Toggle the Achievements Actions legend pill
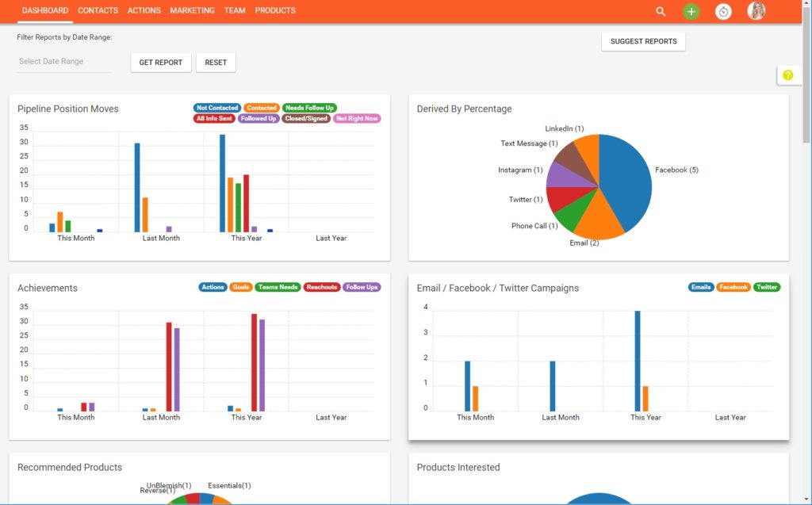Image resolution: width=812 pixels, height=505 pixels. point(213,287)
